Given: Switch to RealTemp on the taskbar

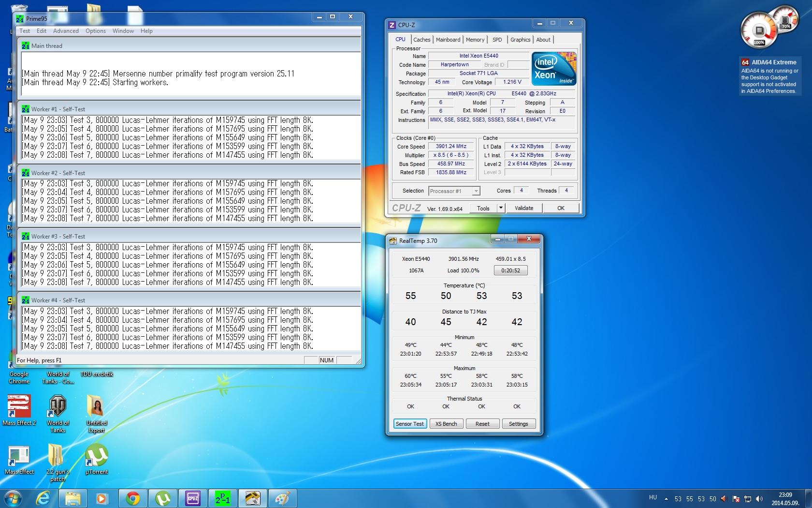Looking at the screenshot, I should point(253,498).
